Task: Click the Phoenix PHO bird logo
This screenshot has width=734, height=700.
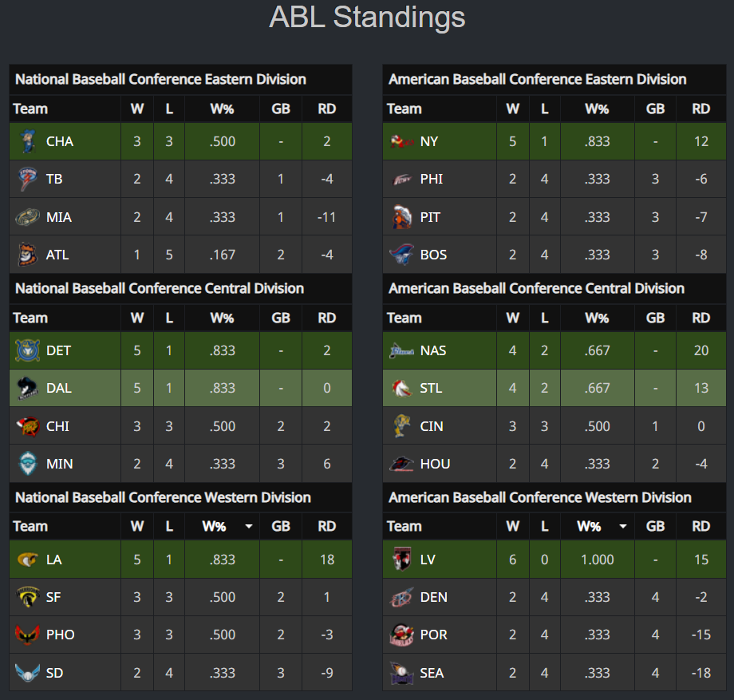Action: pyautogui.click(x=27, y=635)
